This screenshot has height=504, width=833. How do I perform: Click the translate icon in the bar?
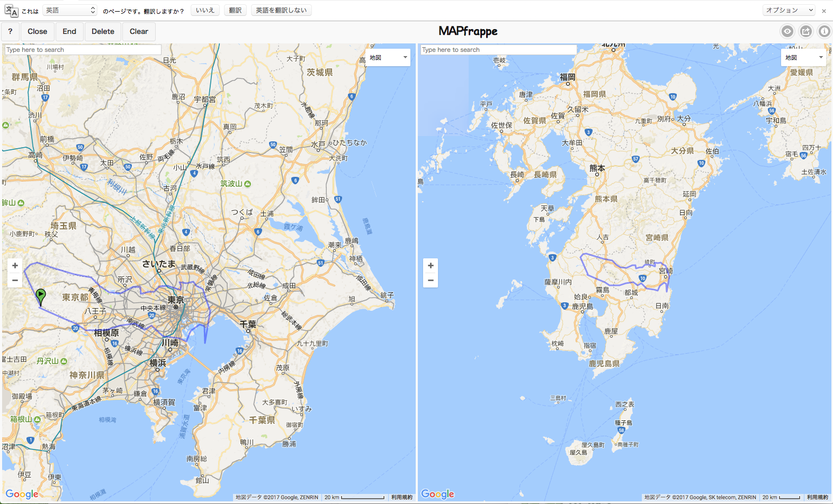(11, 11)
